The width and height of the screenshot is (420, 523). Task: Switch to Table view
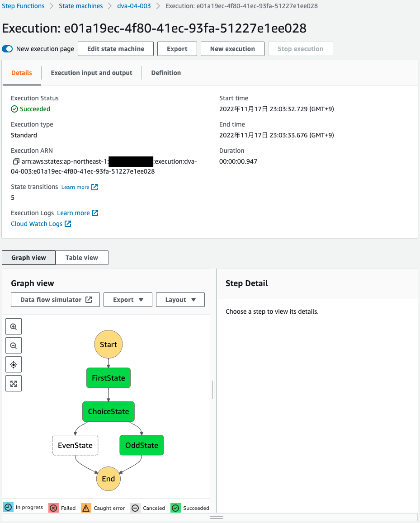pyautogui.click(x=81, y=257)
